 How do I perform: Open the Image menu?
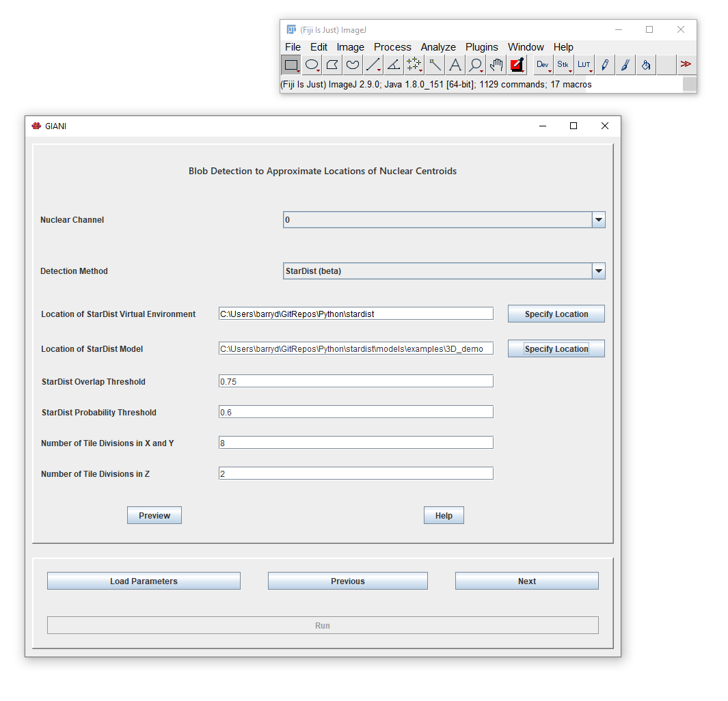click(x=351, y=47)
